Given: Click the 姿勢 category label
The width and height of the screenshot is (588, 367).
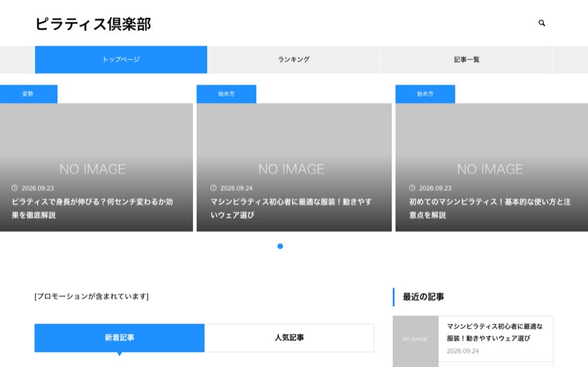Looking at the screenshot, I should tap(28, 94).
